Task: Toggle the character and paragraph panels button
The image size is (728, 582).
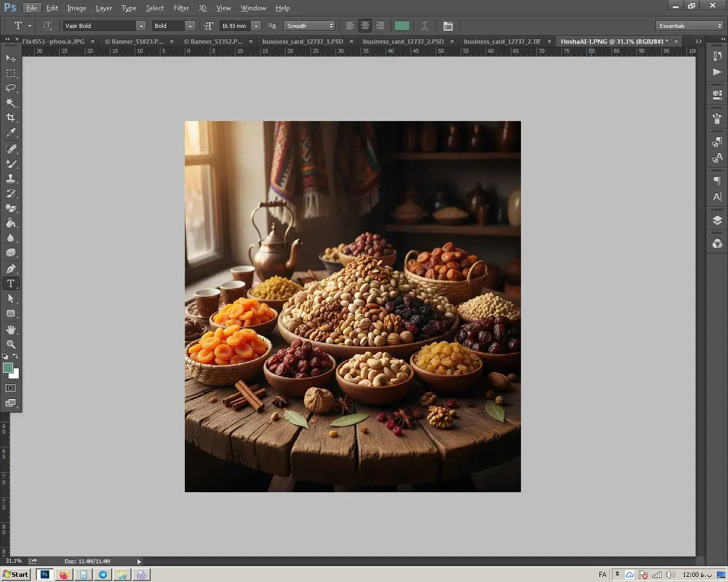Action: coord(448,26)
